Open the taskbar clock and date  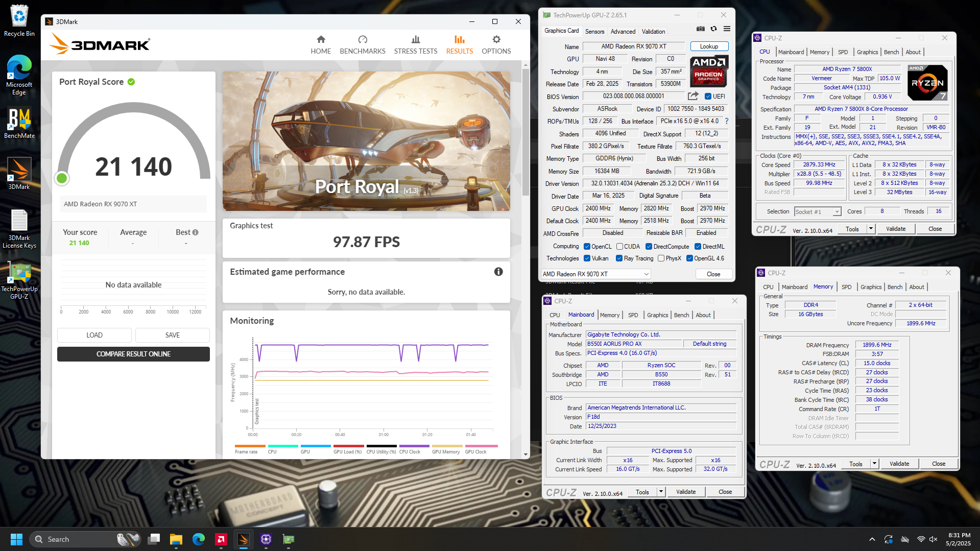(x=959, y=539)
